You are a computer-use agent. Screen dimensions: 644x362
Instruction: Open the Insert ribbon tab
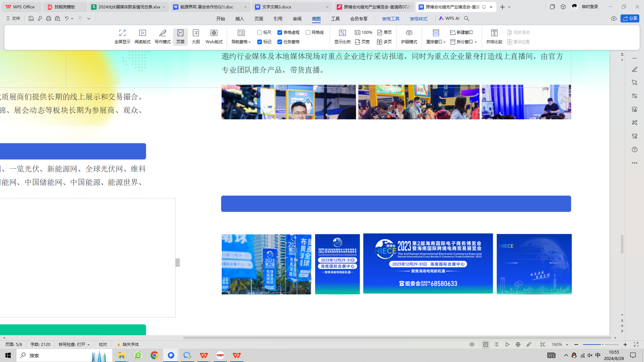(x=239, y=19)
